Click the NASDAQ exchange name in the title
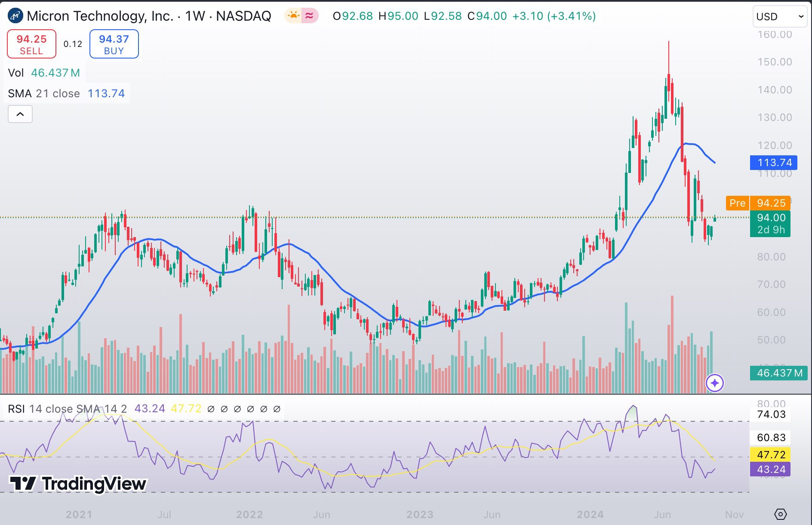The width and height of the screenshot is (812, 525). [x=243, y=16]
